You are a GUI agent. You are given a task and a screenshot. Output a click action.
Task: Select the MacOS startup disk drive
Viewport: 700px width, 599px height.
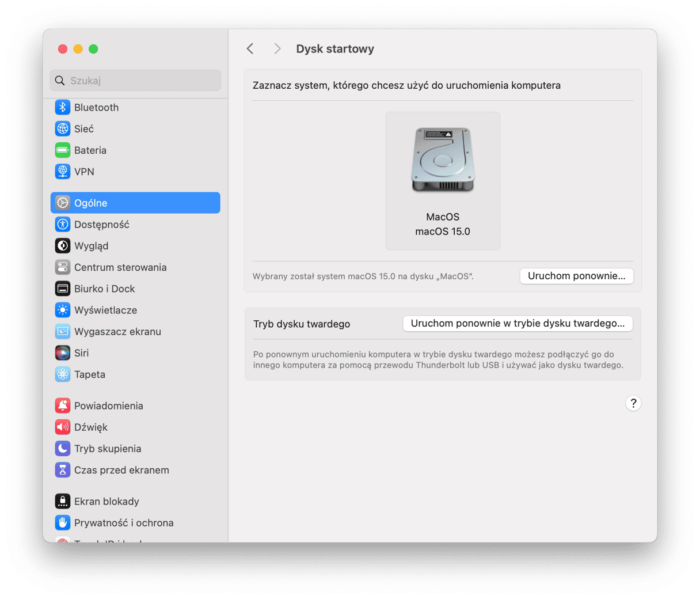click(x=443, y=181)
